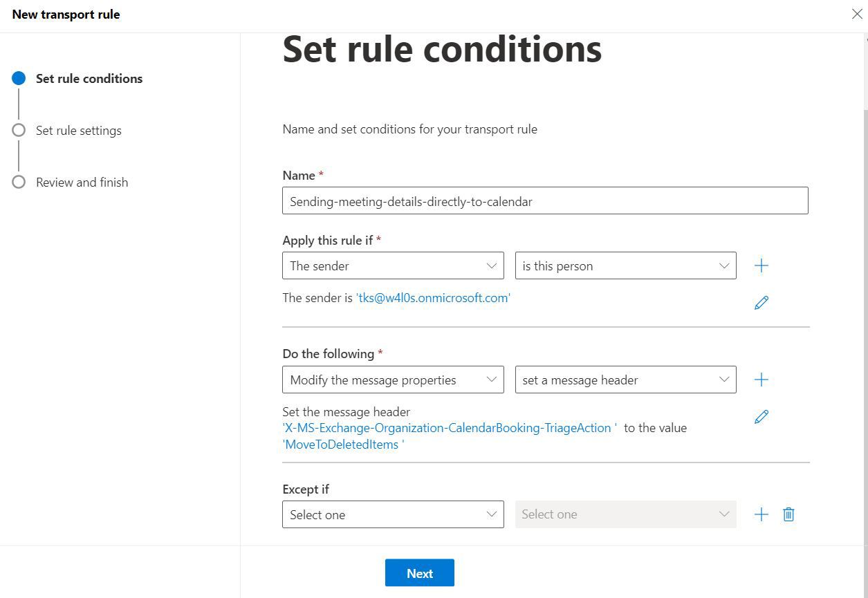Add another exception with plus icon

[761, 514]
